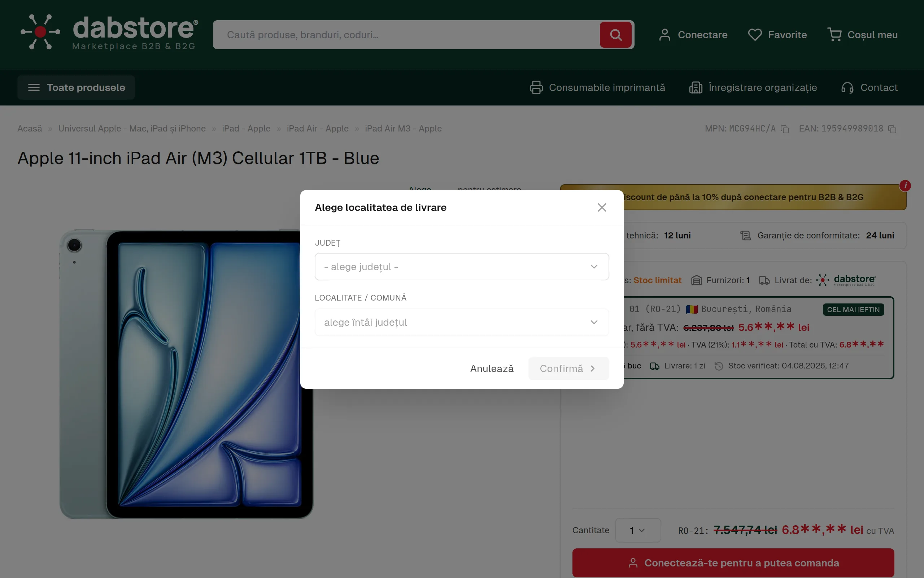Image resolution: width=924 pixels, height=578 pixels.
Task: Click the București, România location text
Action: tap(746, 309)
